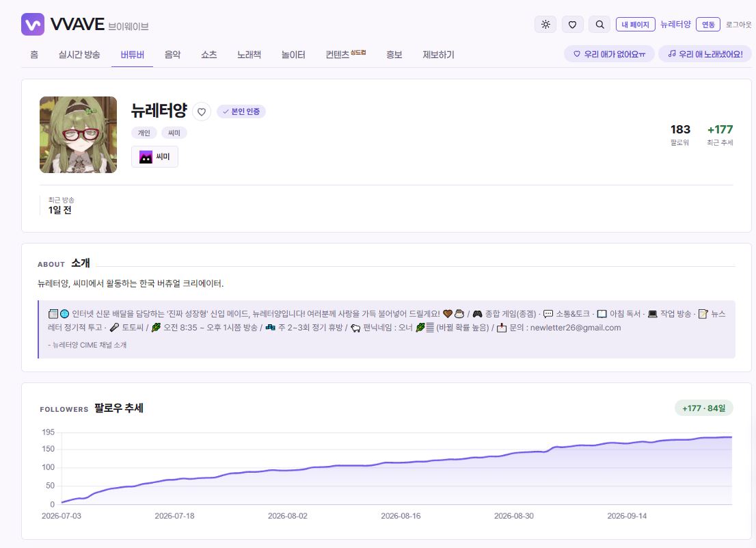
Task: Click the 내 페이지 button
Action: pos(635,25)
